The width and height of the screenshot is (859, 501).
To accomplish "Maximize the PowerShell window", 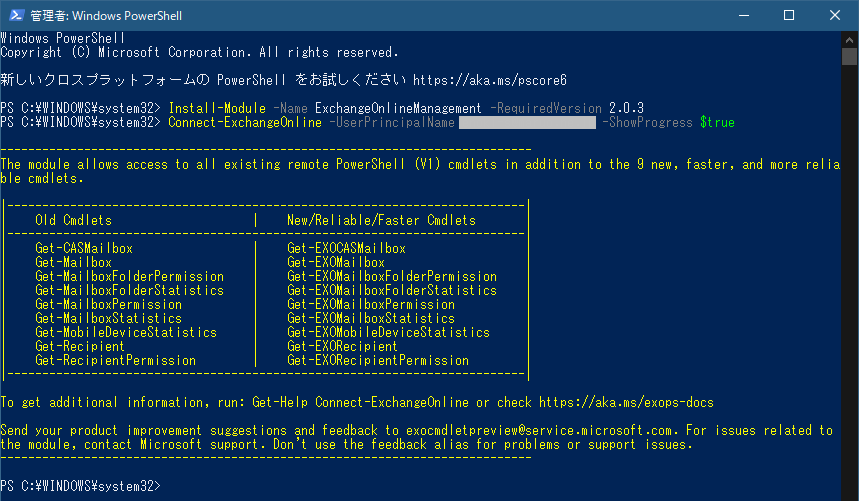I will (x=788, y=15).
